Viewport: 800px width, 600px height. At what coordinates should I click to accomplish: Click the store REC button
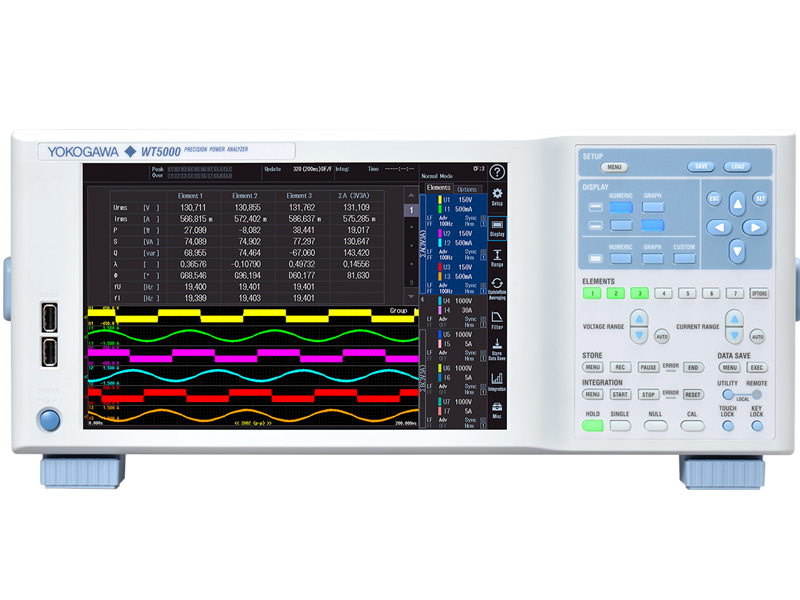[620, 367]
